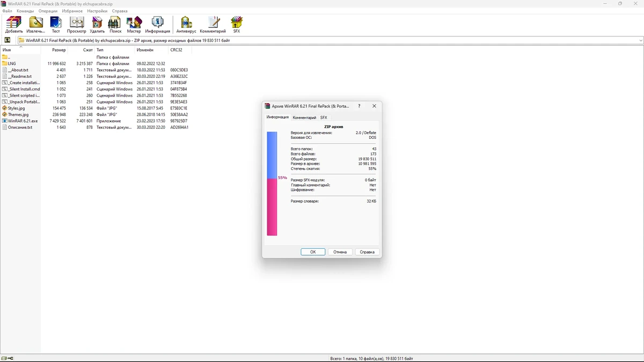Switch to the Комментарий tab in the dialog
The height and width of the screenshot is (362, 644).
point(304,117)
